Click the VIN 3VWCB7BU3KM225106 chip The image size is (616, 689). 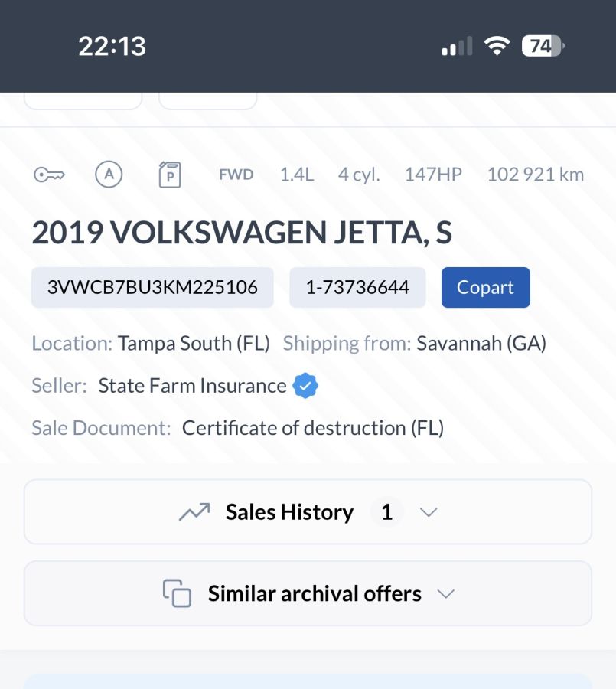[x=152, y=288]
